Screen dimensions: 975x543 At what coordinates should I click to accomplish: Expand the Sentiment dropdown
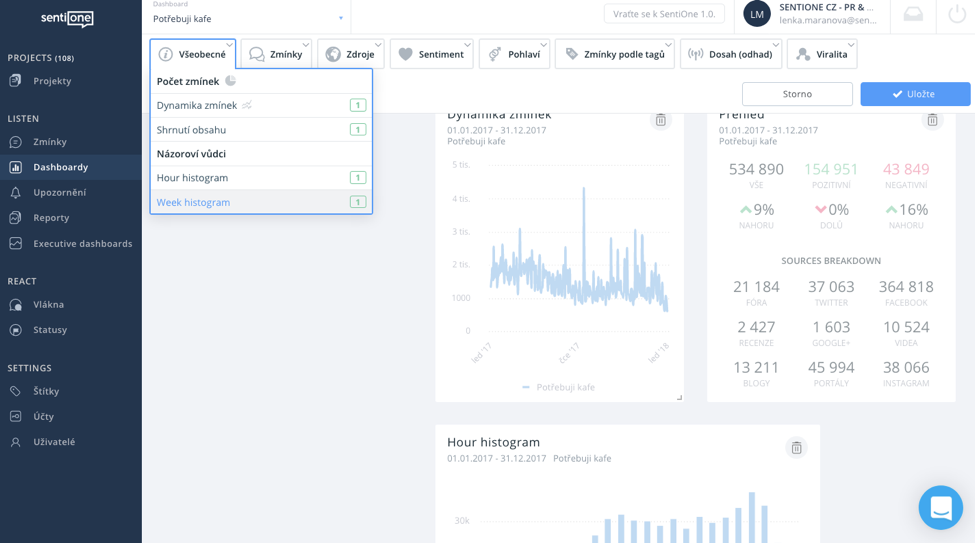click(x=431, y=54)
